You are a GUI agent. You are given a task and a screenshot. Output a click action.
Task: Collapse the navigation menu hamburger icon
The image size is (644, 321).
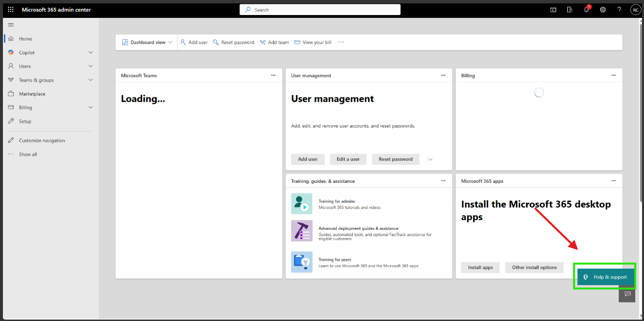[11, 25]
